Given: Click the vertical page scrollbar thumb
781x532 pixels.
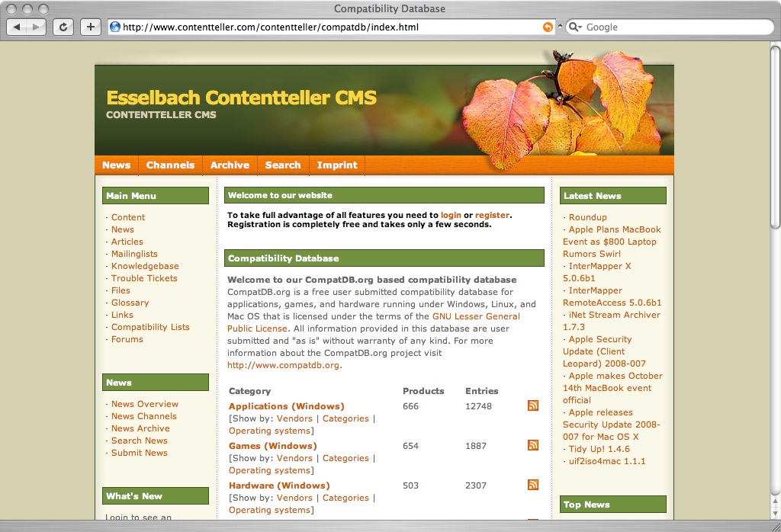Looking at the screenshot, I should pos(775,137).
